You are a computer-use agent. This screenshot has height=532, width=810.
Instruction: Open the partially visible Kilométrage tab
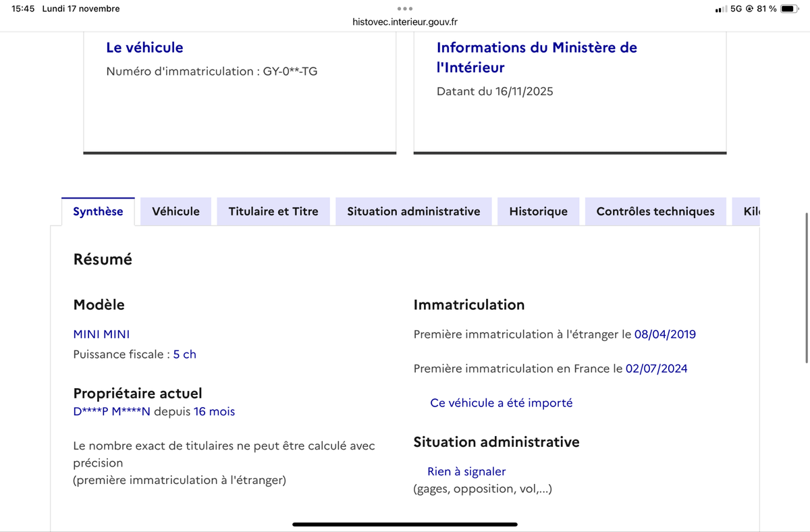(747, 211)
